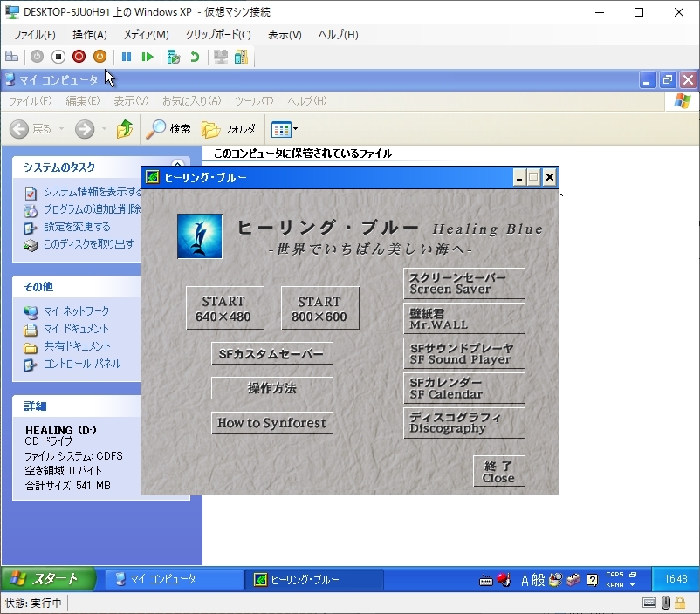Click SF Calendar button

464,388
